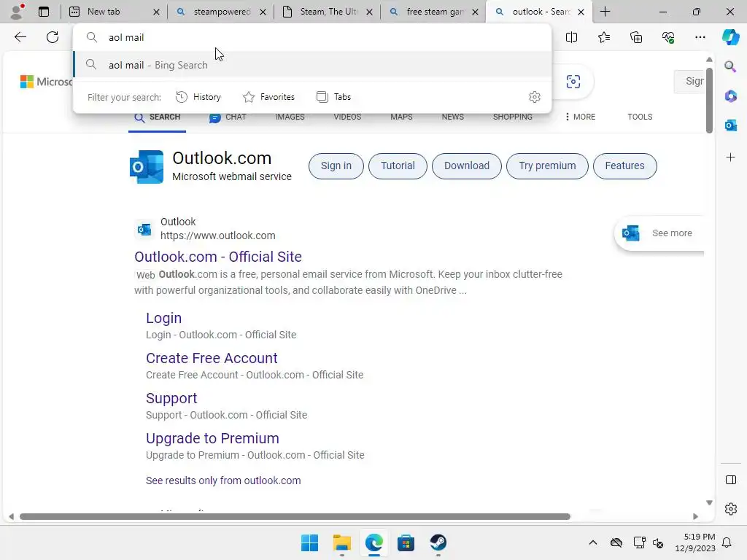Click Microsoft Edge taskbar icon
Image resolution: width=747 pixels, height=560 pixels.
(x=374, y=542)
